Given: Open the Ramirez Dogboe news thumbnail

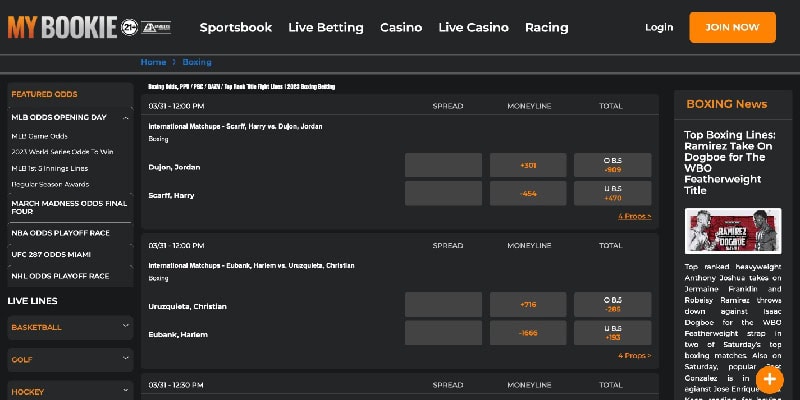Looking at the screenshot, I should coord(733,231).
